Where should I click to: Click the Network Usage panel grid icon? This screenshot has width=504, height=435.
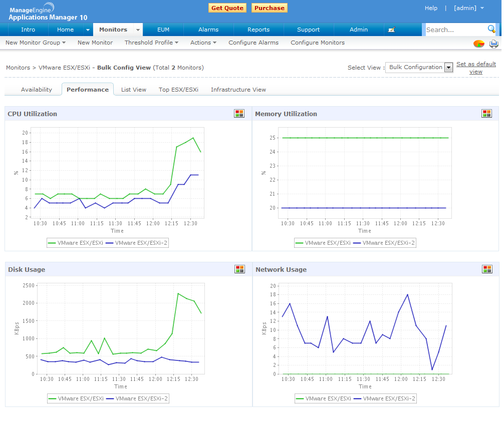pos(487,269)
